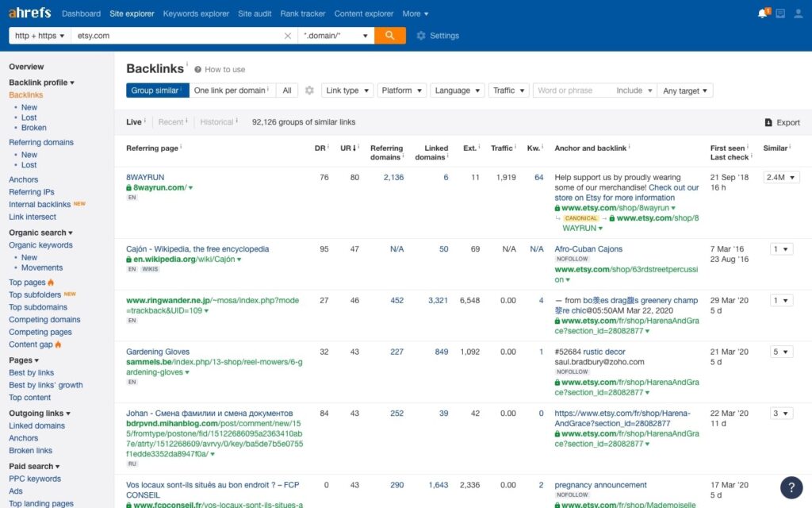Switch to the Live index
Image resolution: width=812 pixels, height=508 pixels.
(133, 121)
